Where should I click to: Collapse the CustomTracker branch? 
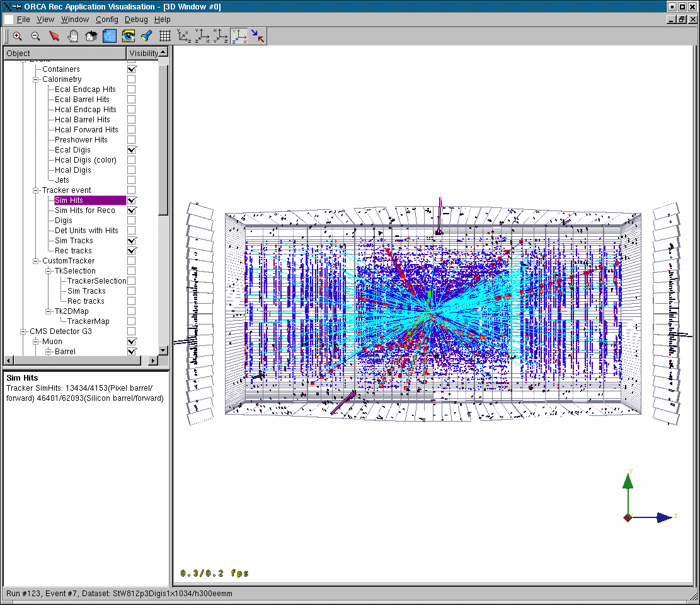coord(36,261)
